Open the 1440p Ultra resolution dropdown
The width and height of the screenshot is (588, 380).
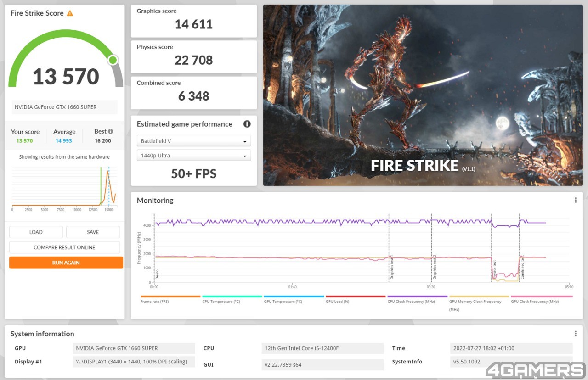194,156
